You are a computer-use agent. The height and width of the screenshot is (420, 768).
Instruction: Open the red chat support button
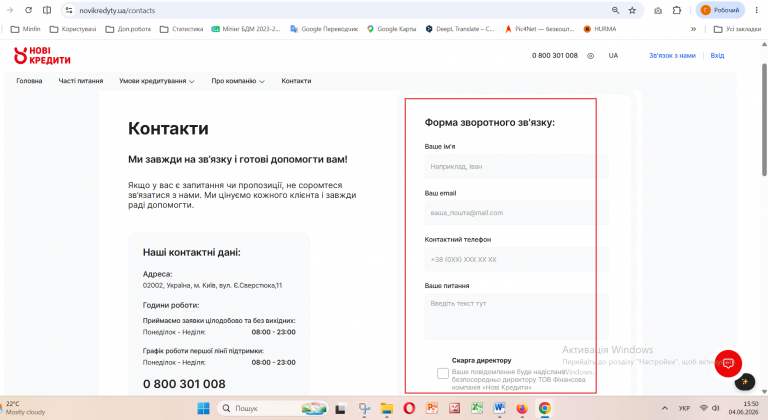click(728, 363)
